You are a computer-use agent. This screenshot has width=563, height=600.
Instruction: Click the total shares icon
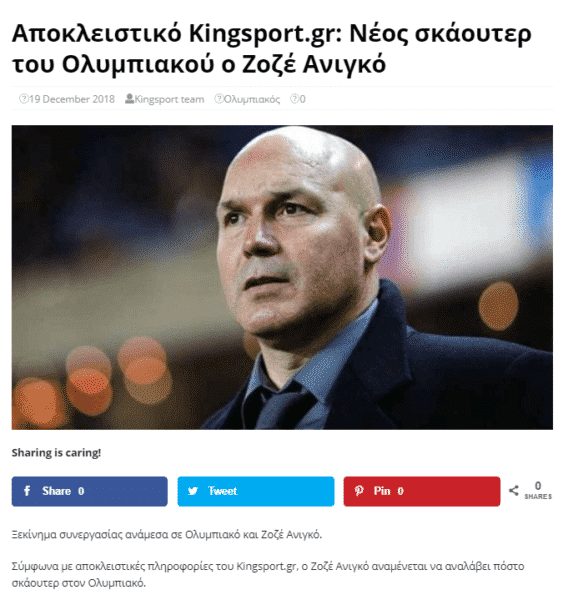[514, 490]
